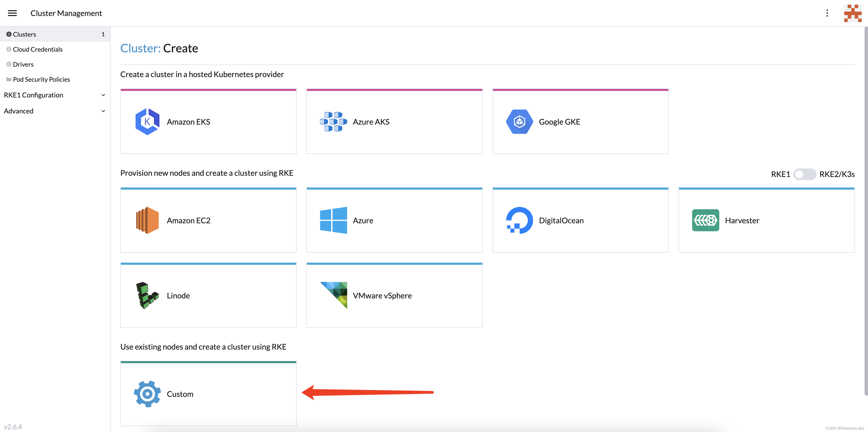The image size is (868, 432).
Task: Open Drivers in the sidebar
Action: [55, 64]
